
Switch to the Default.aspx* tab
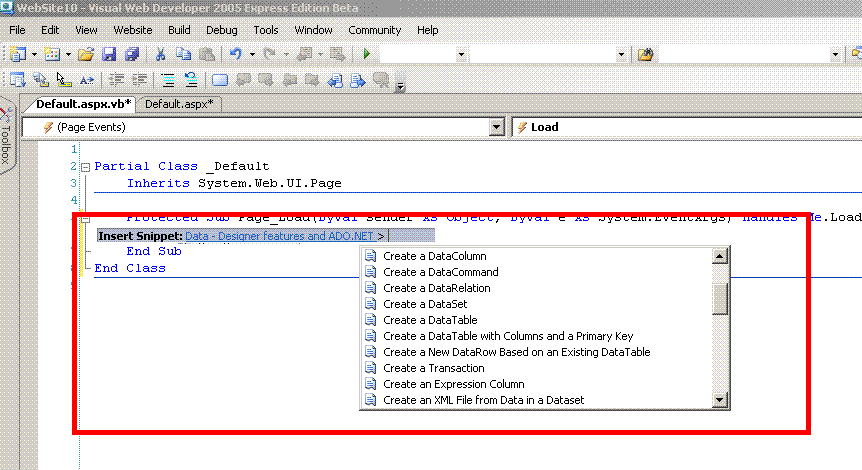pyautogui.click(x=179, y=104)
